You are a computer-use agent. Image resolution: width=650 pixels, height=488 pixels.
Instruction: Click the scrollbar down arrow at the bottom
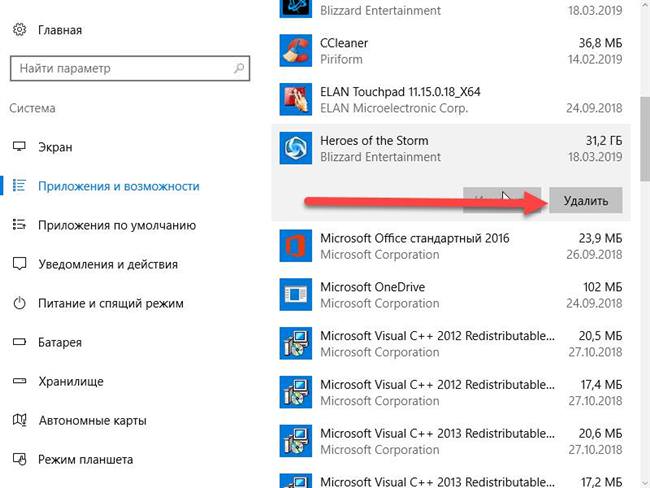(645, 483)
